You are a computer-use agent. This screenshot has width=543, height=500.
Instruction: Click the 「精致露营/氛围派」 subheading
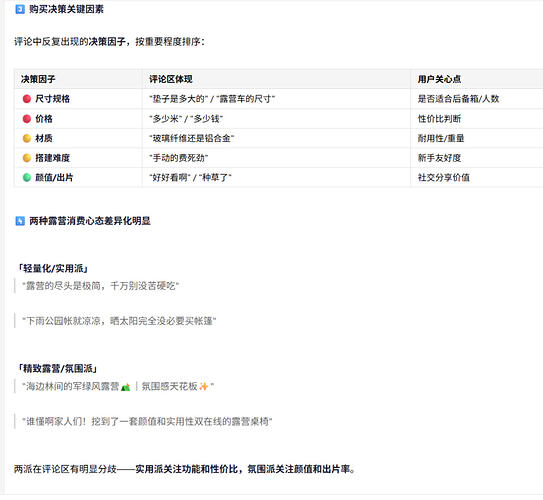[57, 368]
